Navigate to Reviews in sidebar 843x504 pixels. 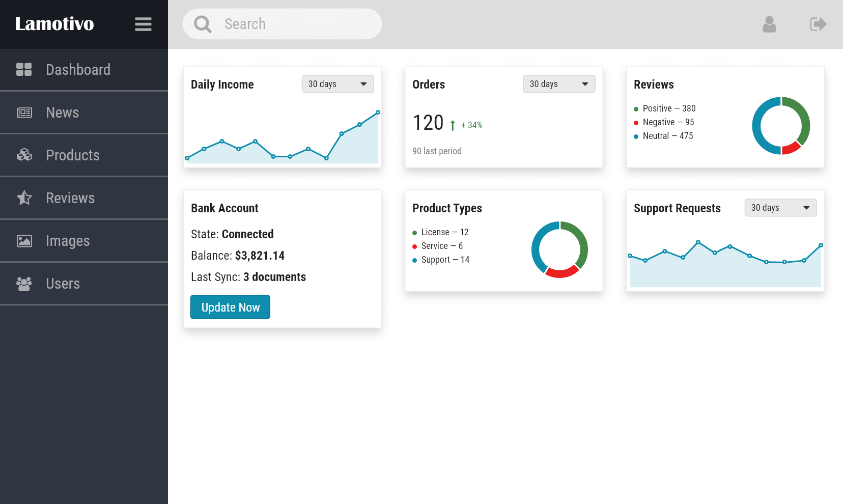pos(84,198)
